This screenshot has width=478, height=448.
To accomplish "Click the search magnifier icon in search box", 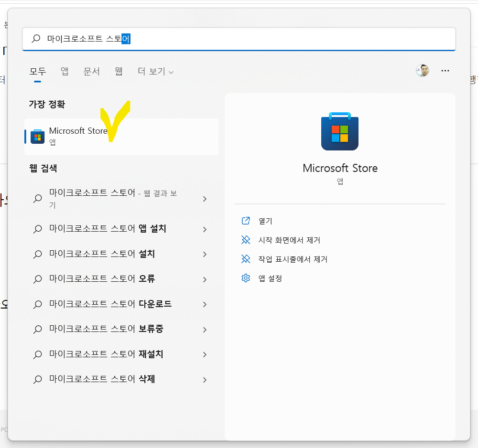I will pos(36,39).
